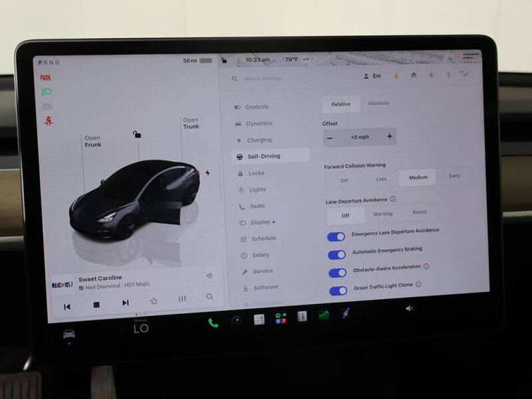
Task: Open the Trunk
Action: 192,123
